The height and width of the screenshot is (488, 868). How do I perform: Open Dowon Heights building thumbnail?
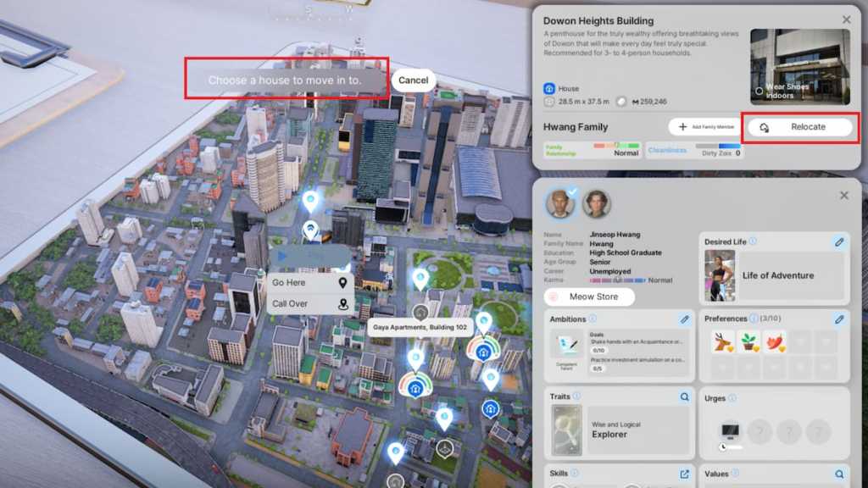(799, 66)
